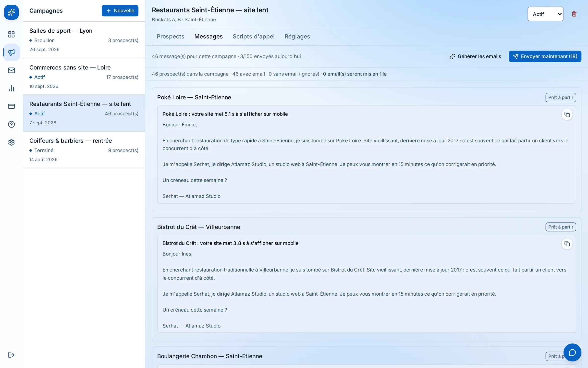
Task: Switch to the Prospects tab
Action: click(171, 37)
